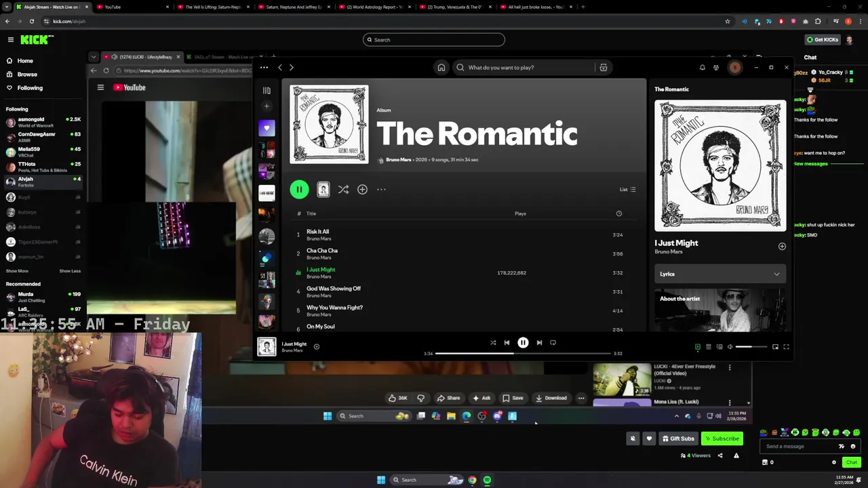Open Liked Songs heart playlist in sidebar
868x488 pixels.
[x=267, y=127]
